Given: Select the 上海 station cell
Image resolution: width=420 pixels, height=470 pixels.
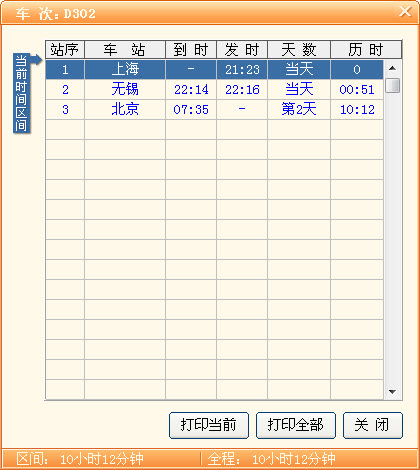Looking at the screenshot, I should (x=125, y=69).
